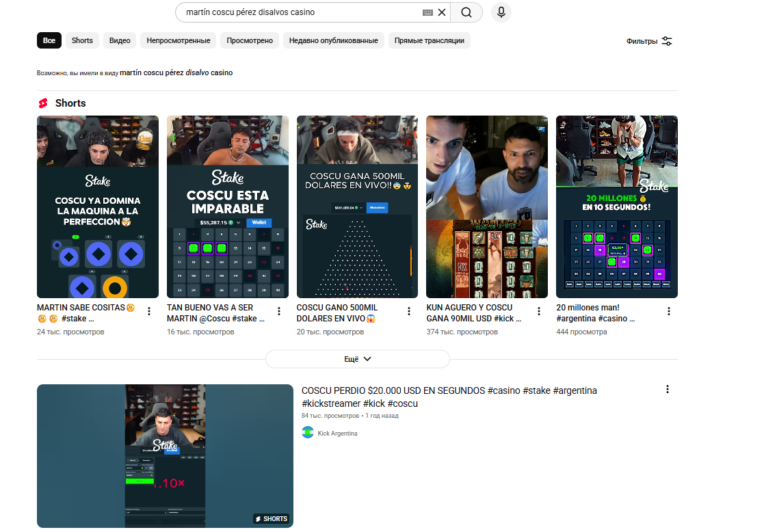The width and height of the screenshot is (764, 532).
Task: Activate voice search microphone icon
Action: pos(501,12)
